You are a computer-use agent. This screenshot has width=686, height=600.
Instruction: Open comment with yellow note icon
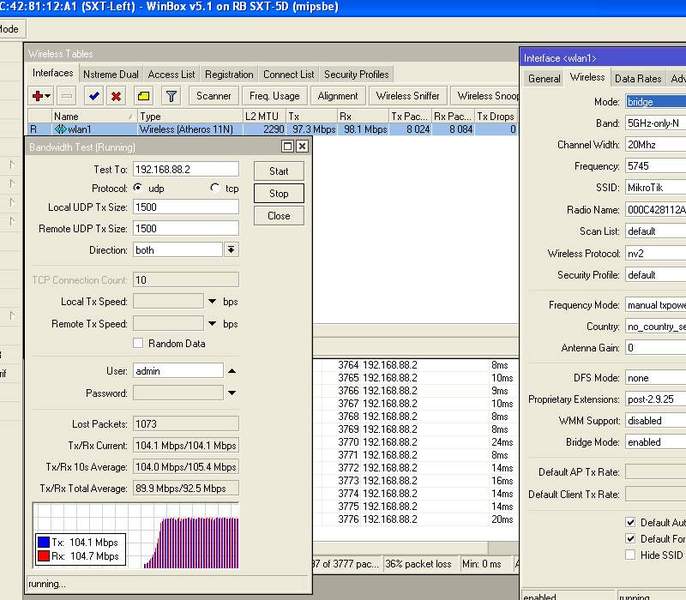pos(144,96)
